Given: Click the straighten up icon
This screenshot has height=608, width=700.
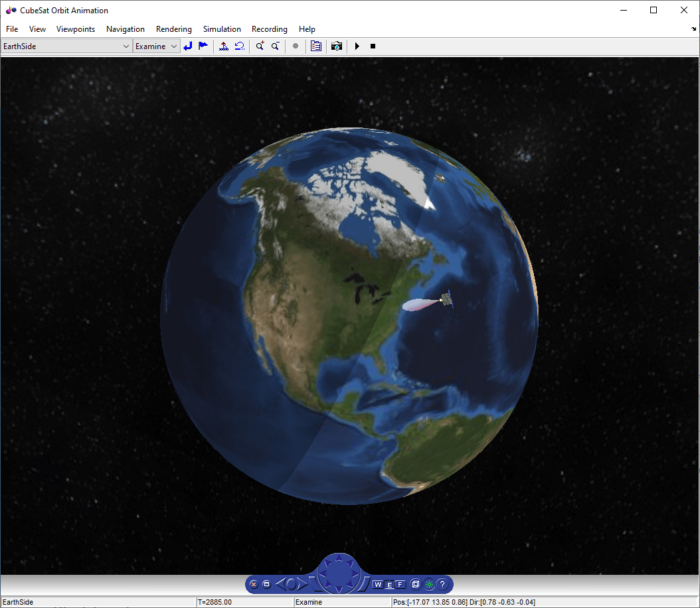Looking at the screenshot, I should 224,46.
